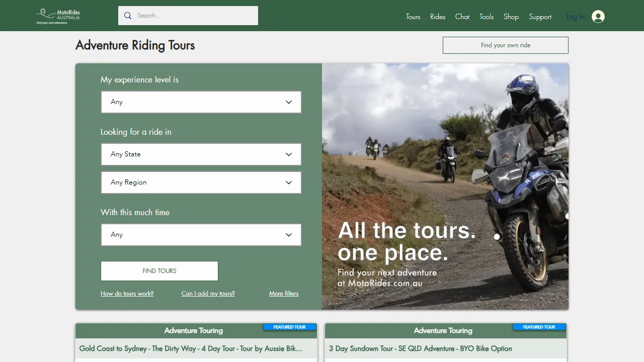Open the Tools page

point(486,17)
